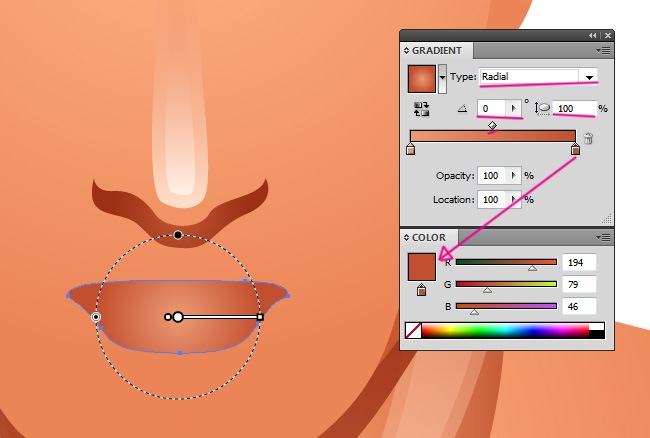This screenshot has height=438, width=650.
Task: Toggle Color panel options expander arrows
Action: [x=406, y=237]
